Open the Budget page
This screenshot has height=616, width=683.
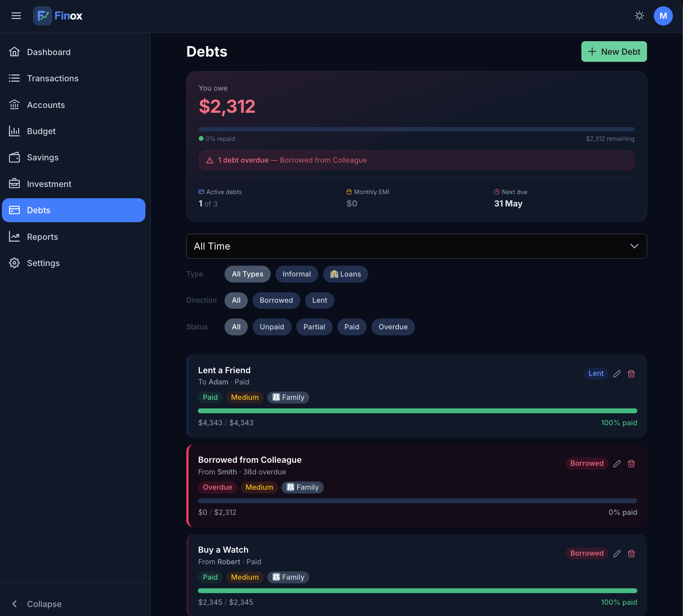(73, 131)
